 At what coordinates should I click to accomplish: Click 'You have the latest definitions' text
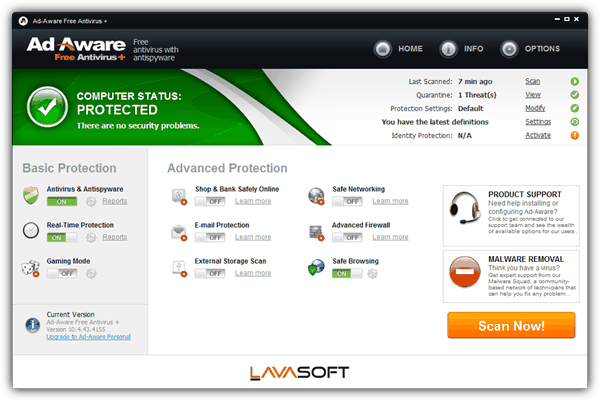[435, 122]
